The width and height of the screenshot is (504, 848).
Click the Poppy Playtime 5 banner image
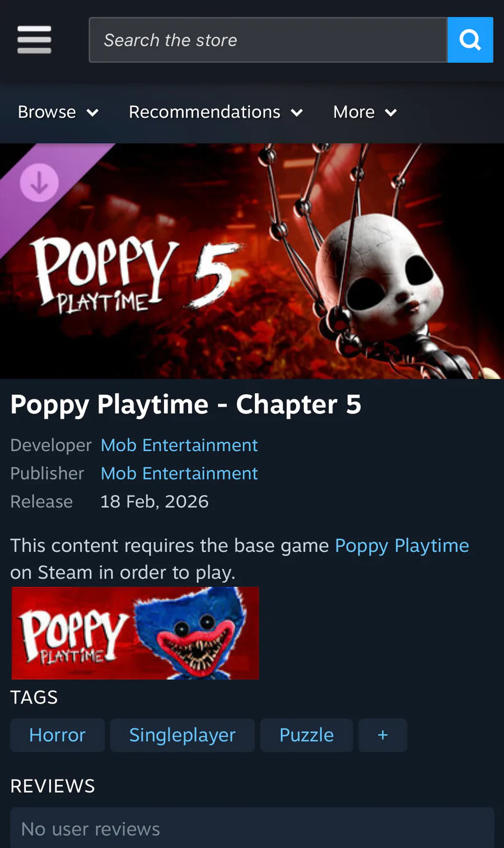coord(252,261)
